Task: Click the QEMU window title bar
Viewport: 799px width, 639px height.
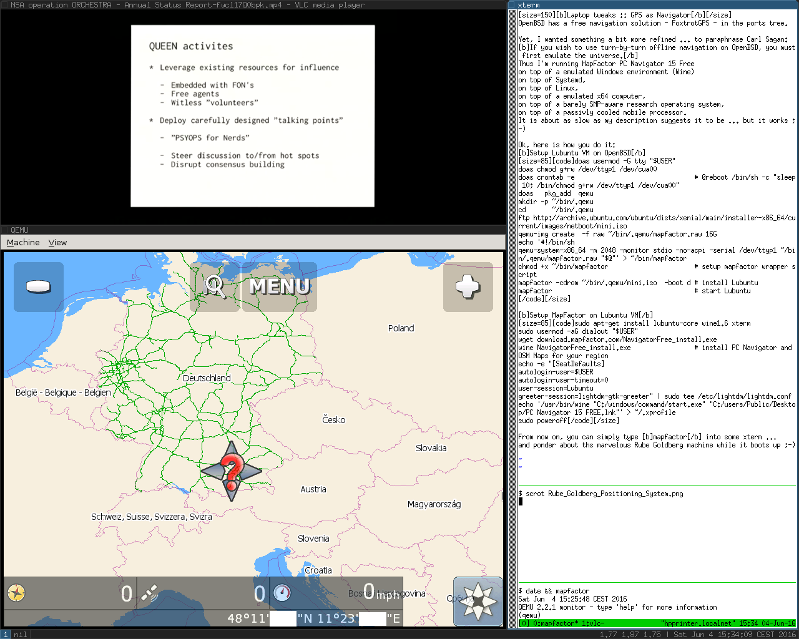Action: coord(253,230)
